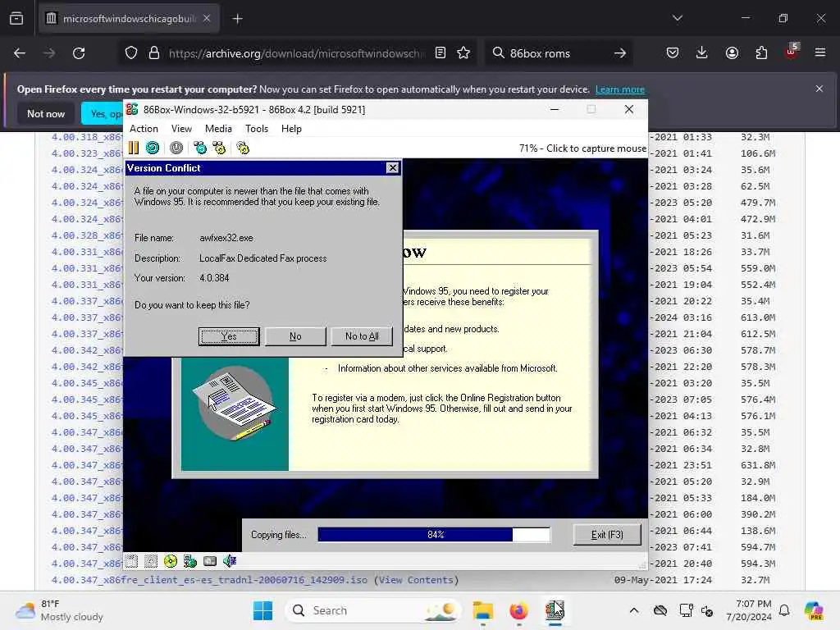Open weather widget showing 81°F
Viewport: 840px width, 630px height.
click(59, 610)
